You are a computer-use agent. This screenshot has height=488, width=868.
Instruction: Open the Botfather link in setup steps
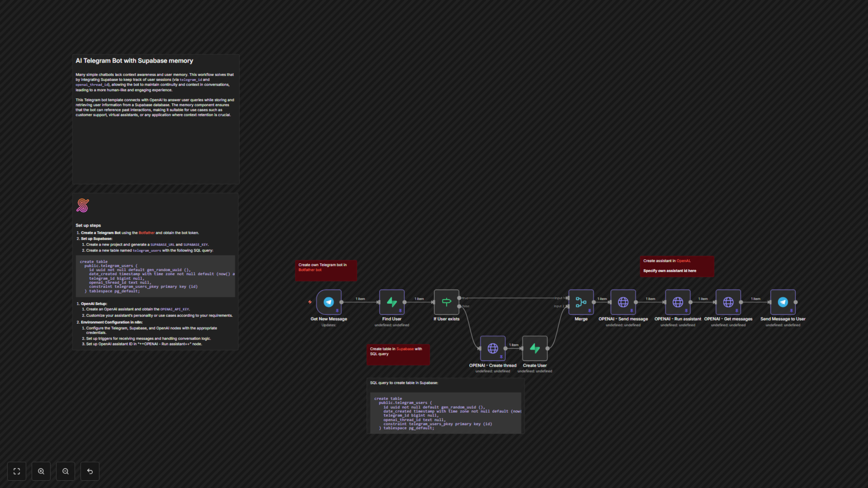[x=146, y=233]
